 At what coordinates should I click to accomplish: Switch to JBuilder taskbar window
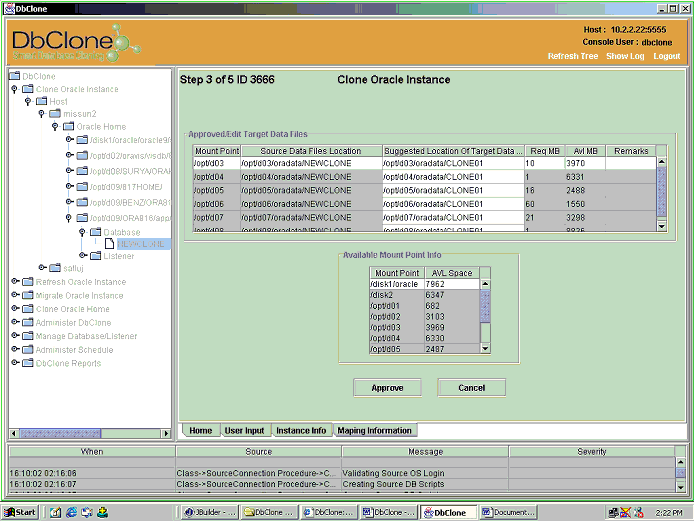211,512
